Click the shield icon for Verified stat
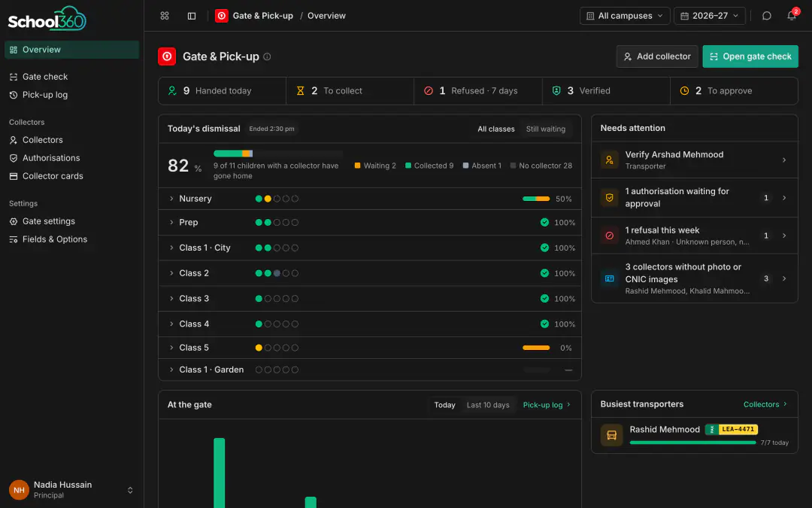812x508 pixels. point(556,91)
